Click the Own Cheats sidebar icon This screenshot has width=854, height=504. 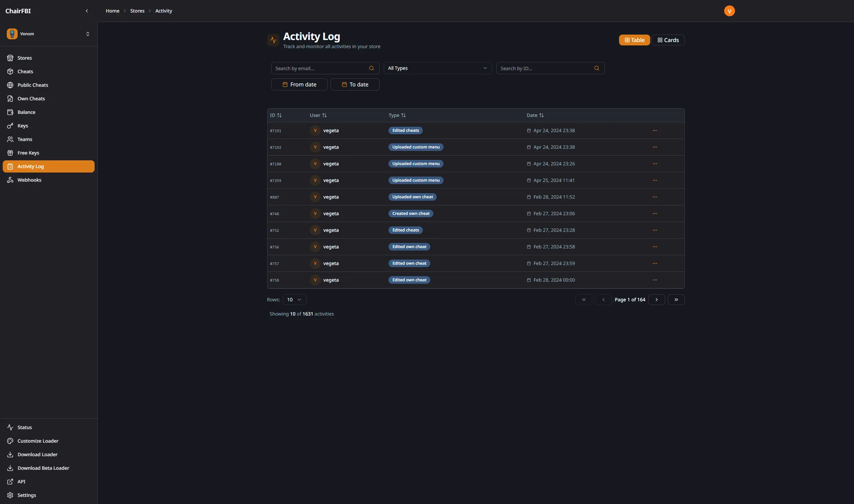click(x=11, y=99)
